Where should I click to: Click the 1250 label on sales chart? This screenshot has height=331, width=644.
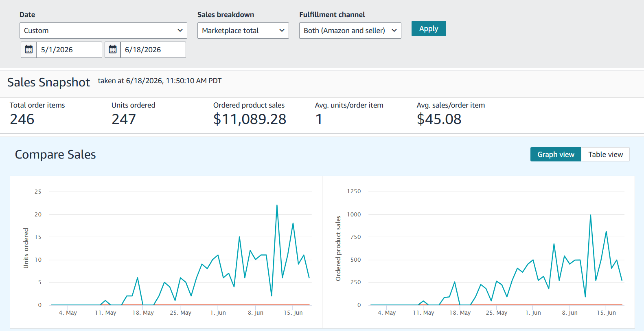pyautogui.click(x=354, y=191)
